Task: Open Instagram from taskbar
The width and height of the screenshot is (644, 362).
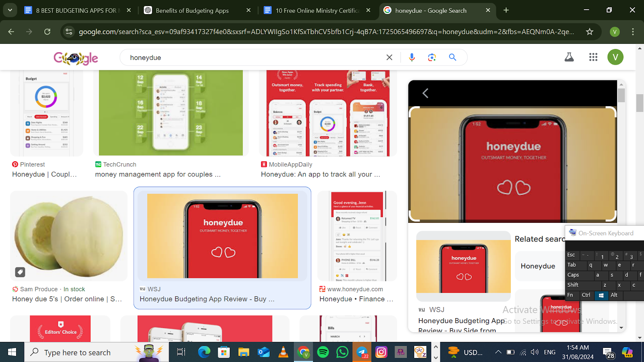Action: click(381, 352)
